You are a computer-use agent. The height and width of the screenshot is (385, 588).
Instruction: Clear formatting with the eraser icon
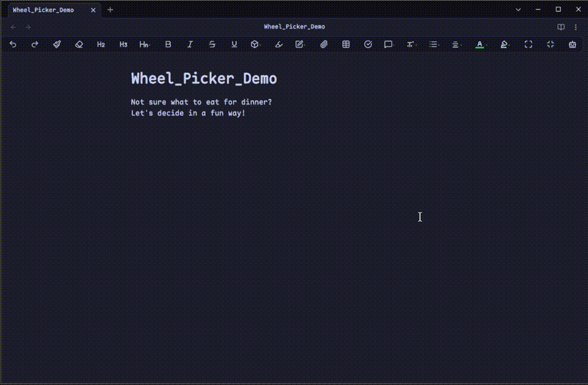click(x=78, y=44)
